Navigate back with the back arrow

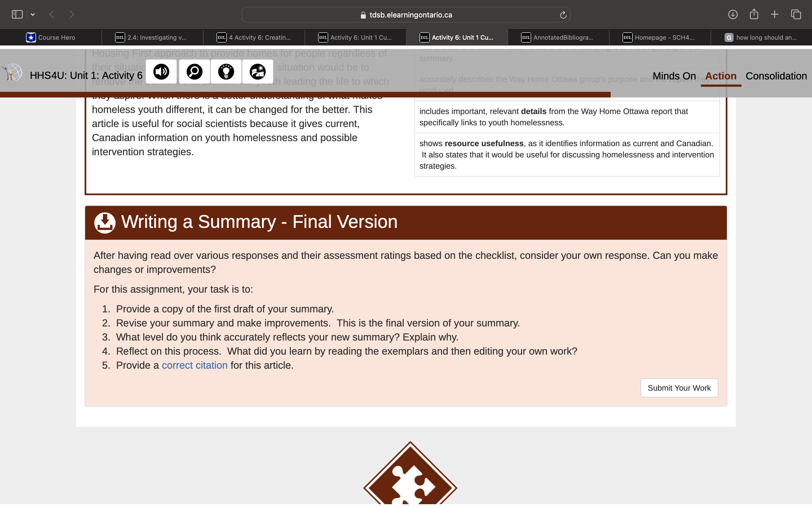point(52,14)
